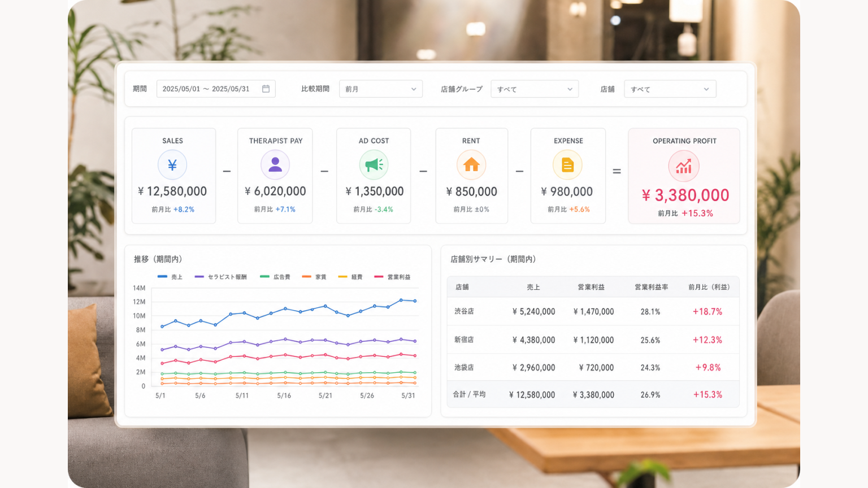Click the ¥ 980,000 expense value

click(567, 191)
